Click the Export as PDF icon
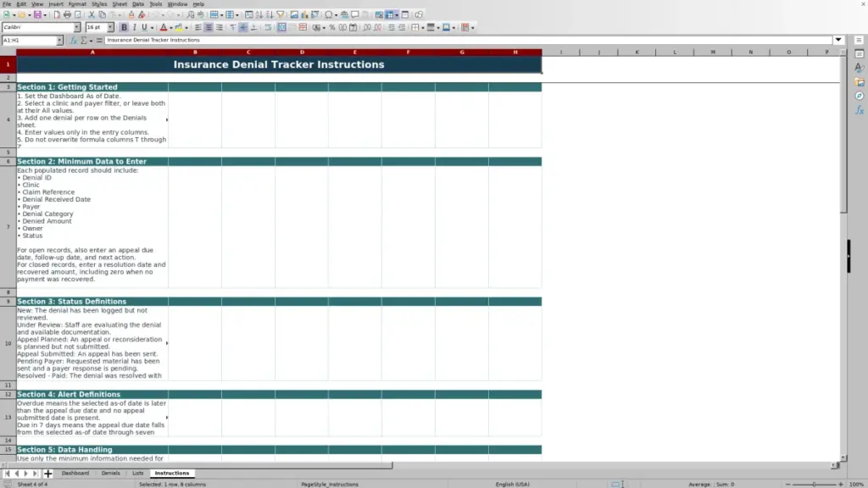Image resolution: width=868 pixels, height=488 pixels. pyautogui.click(x=57, y=14)
